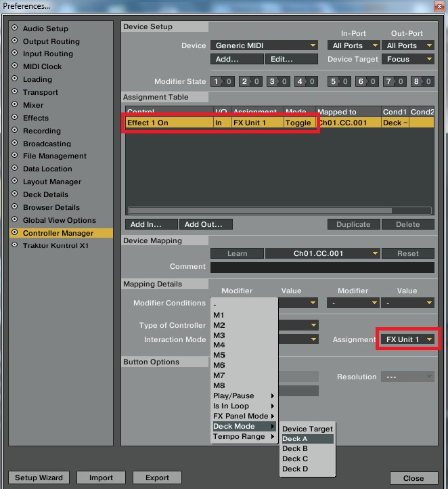Viewport: 448px width, 489px height.
Task: Open Data Location settings
Action: (x=47, y=169)
